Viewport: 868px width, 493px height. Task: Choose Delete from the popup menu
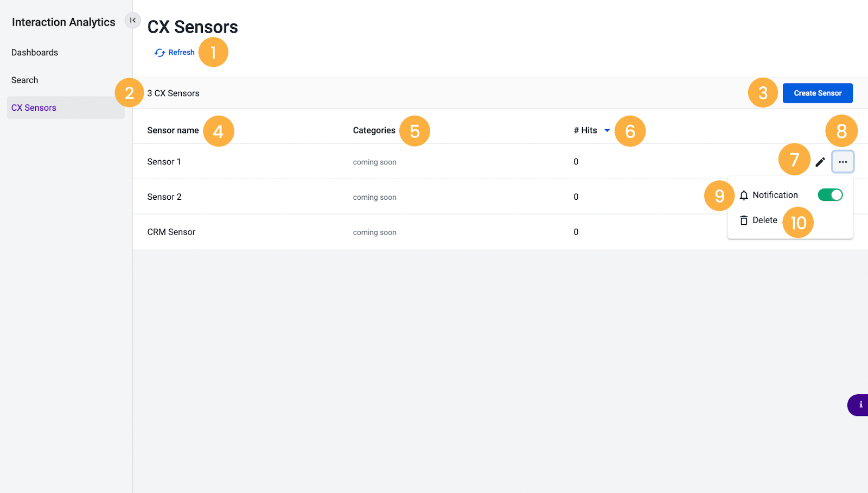coord(764,220)
